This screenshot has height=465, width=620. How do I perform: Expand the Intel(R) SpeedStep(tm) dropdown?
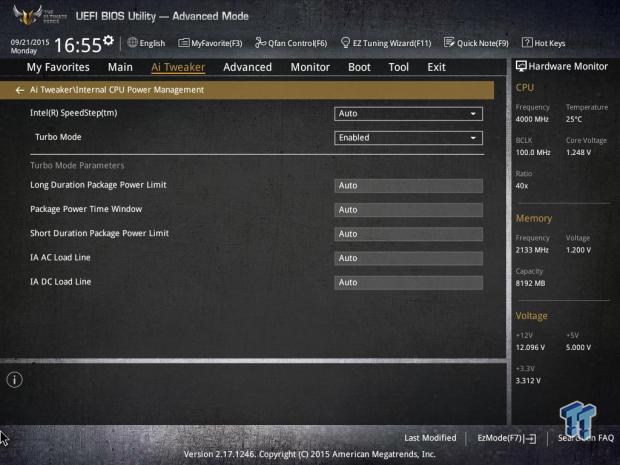point(408,113)
